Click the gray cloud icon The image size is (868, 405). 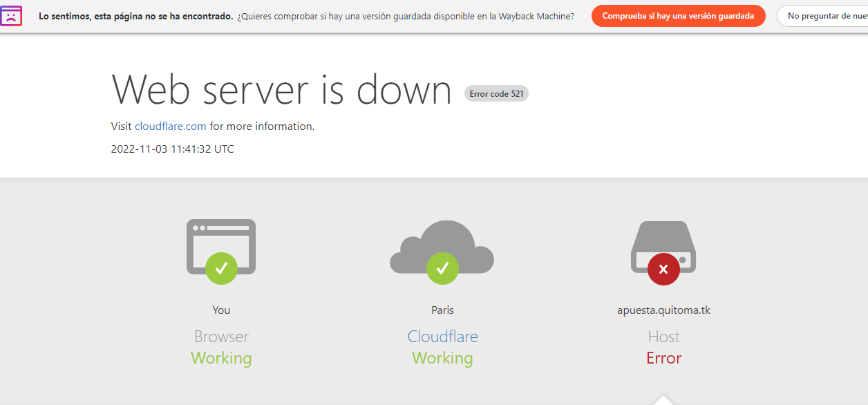click(442, 241)
